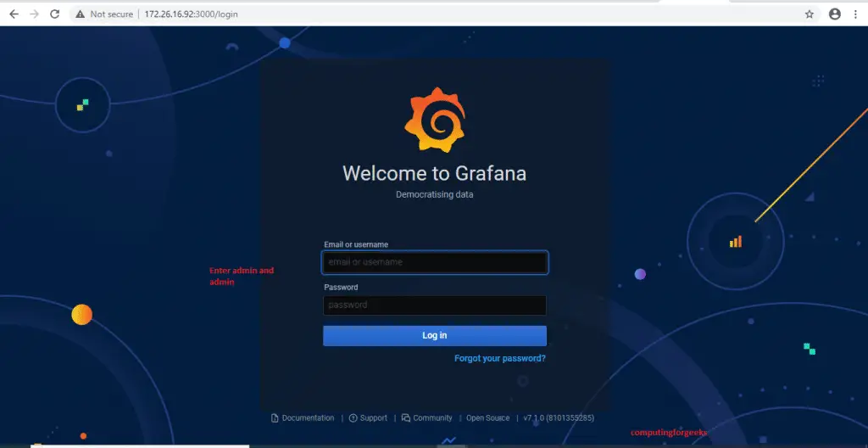Click the Log in button
Screen dimensions: 868x448
(x=435, y=335)
